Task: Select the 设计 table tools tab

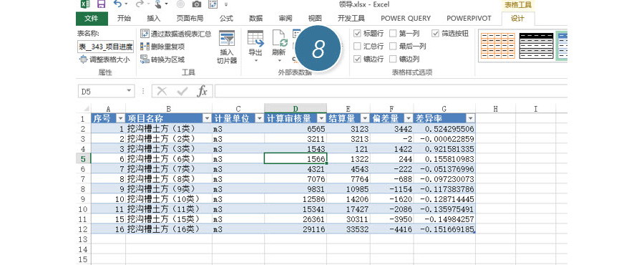Action: point(518,19)
